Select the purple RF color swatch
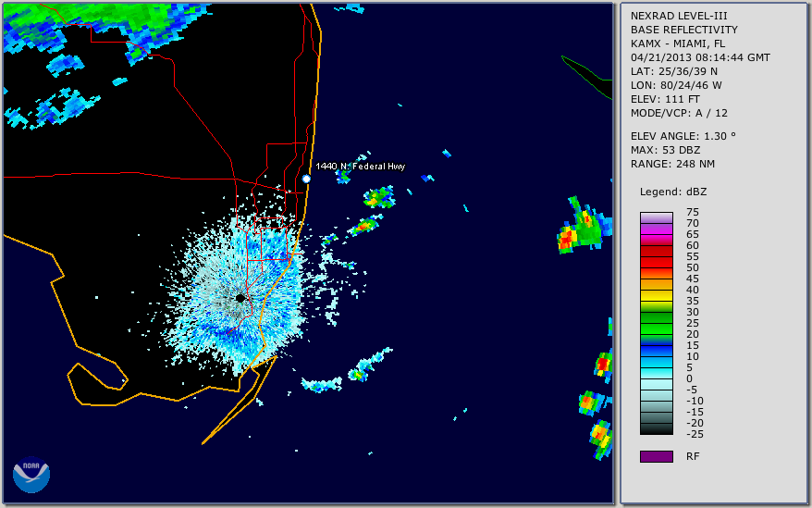Viewport: 812px width, 508px height. click(657, 456)
